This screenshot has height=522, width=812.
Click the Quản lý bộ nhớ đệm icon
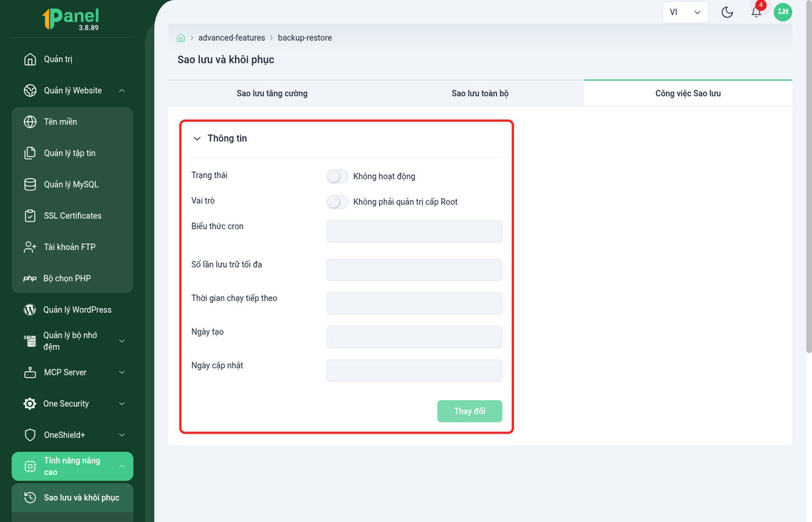(30, 341)
